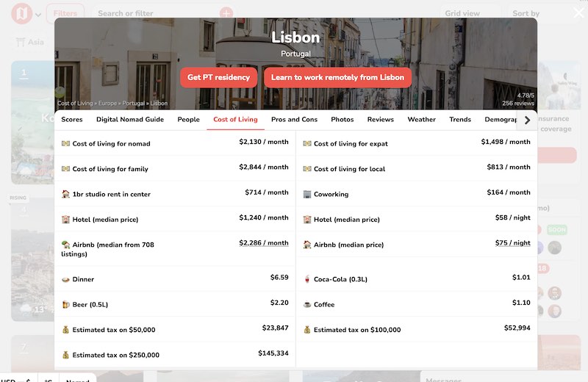
Task: Click Cost of Living breadcrumb link
Action: pos(75,104)
